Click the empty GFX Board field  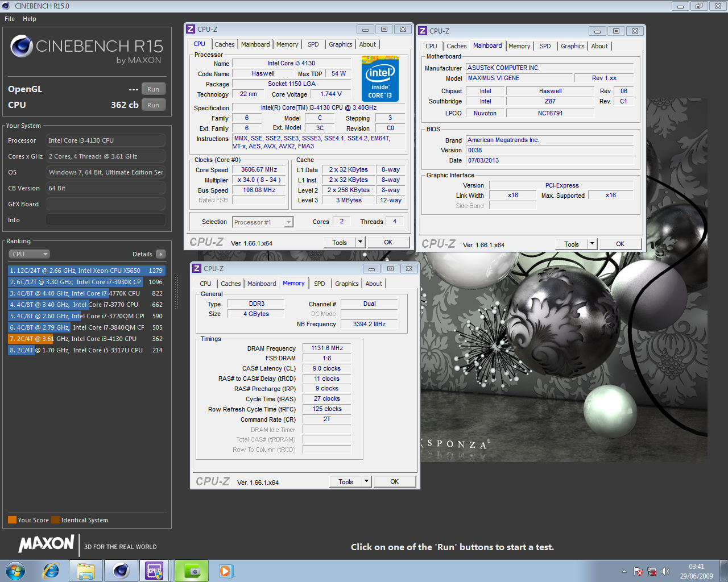pos(106,204)
